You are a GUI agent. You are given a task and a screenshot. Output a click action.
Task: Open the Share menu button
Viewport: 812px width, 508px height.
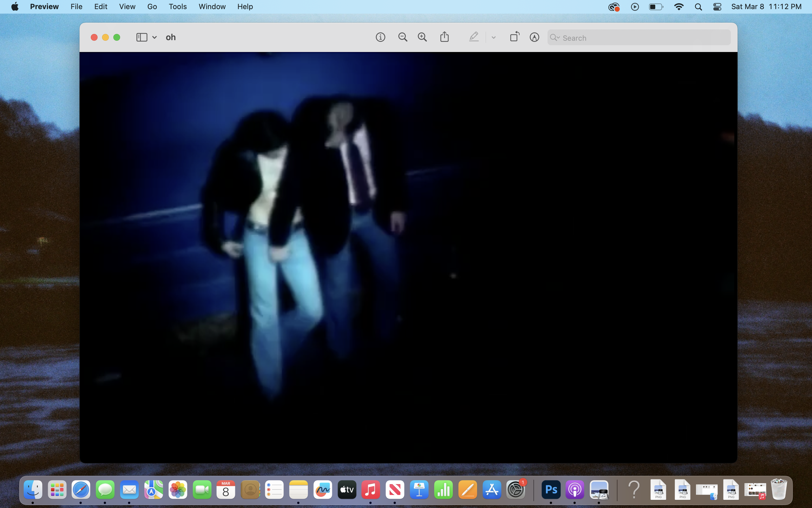tap(444, 37)
